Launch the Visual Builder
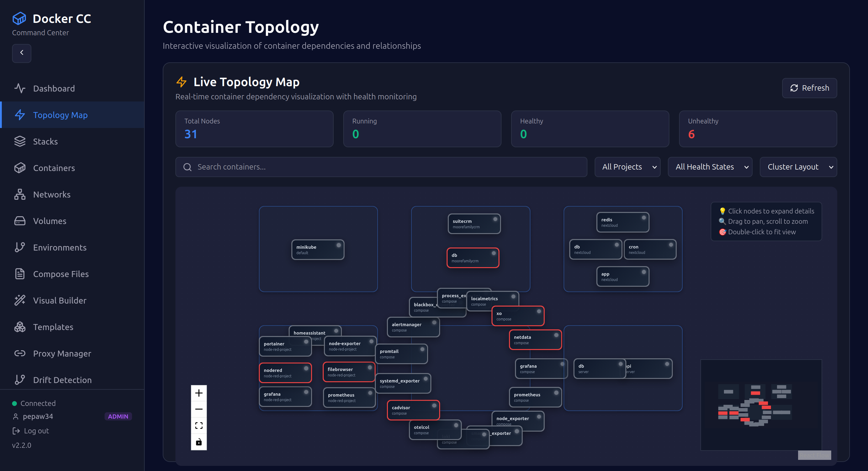 pos(60,300)
